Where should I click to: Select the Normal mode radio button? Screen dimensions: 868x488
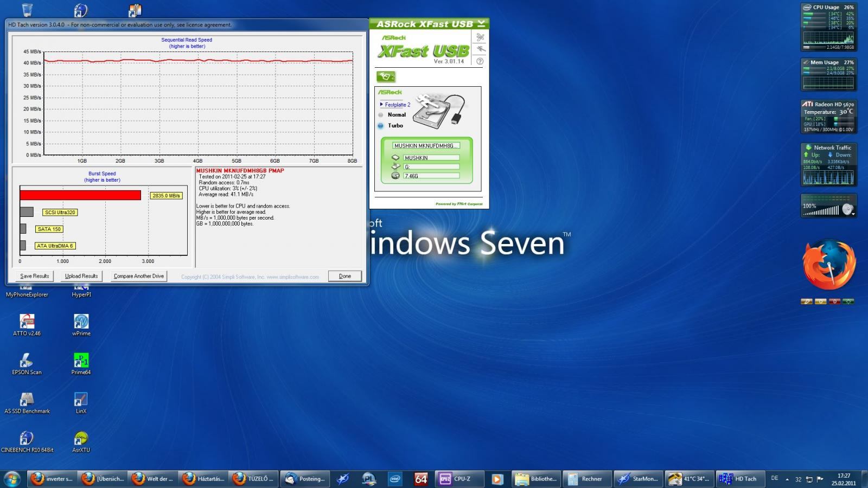381,115
